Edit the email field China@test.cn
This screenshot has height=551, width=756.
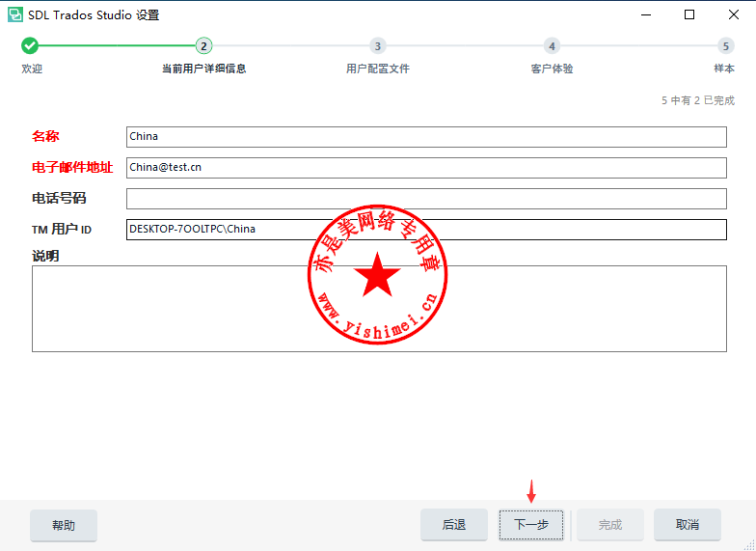click(x=426, y=168)
